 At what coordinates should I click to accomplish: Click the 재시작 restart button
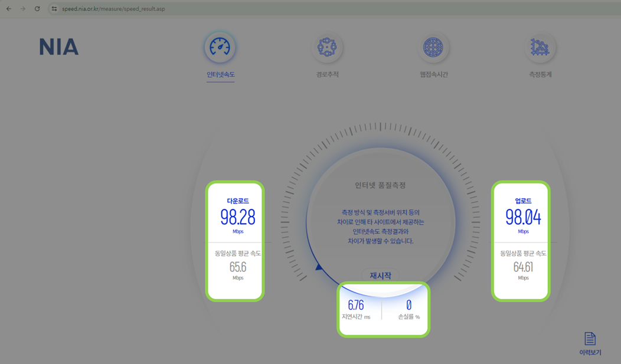coord(380,276)
